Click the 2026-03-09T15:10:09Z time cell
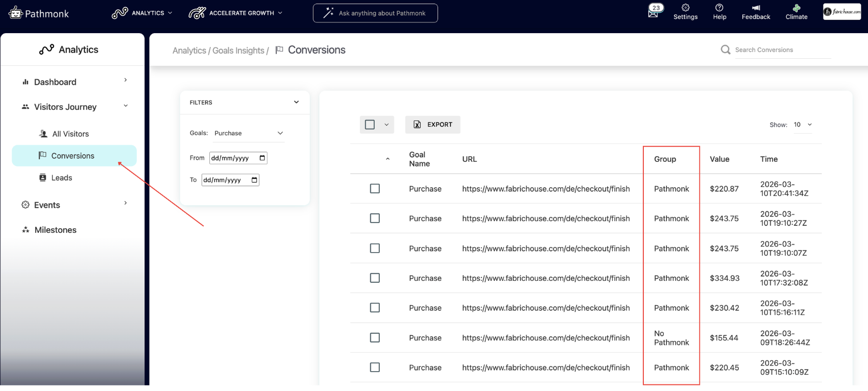This screenshot has width=868, height=391. pos(784,368)
